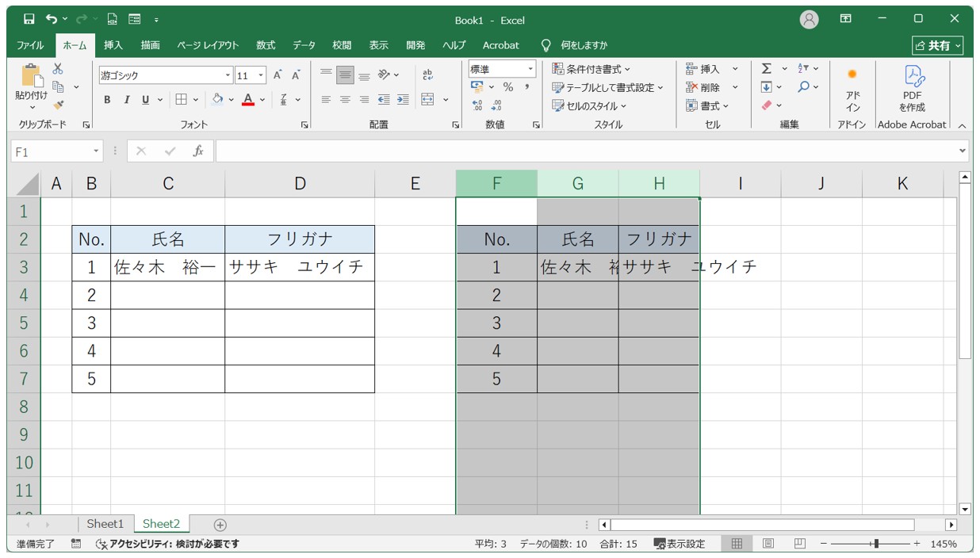
Task: Click the comma style icon
Action: [526, 87]
